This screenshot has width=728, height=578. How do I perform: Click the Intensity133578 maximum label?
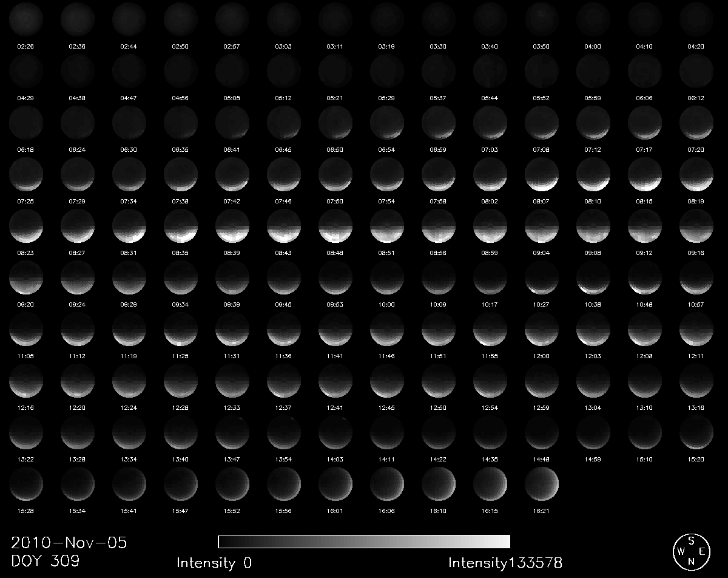[505, 563]
